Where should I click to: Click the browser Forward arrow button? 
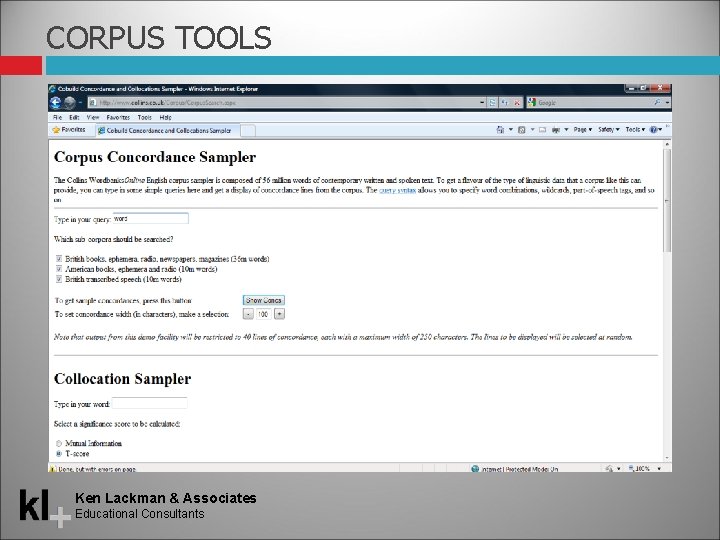click(70, 103)
